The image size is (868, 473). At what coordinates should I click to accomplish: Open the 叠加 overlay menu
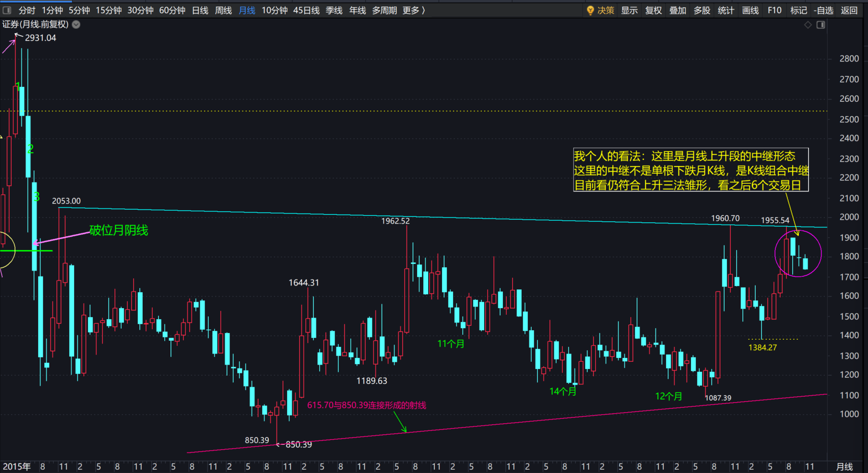pyautogui.click(x=678, y=10)
